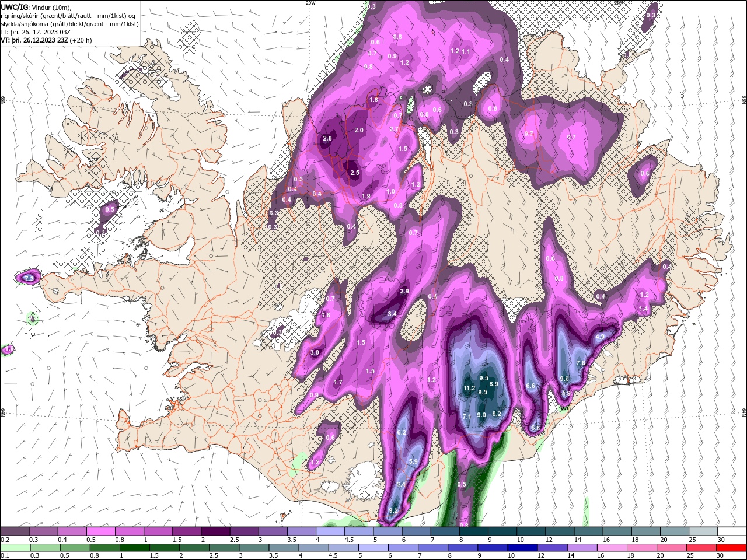Click the 4.9 value on the map
This screenshot has width=747, height=560.
[x=600, y=337]
